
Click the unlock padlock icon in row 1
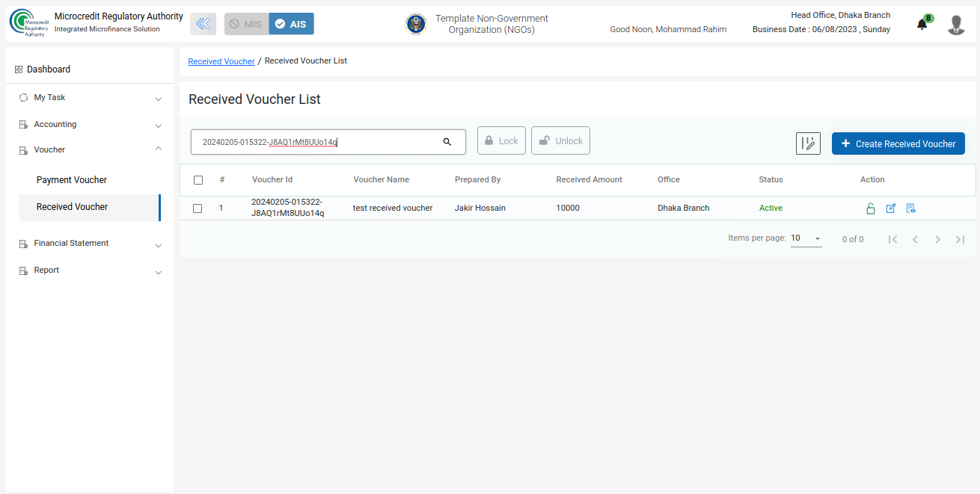(871, 209)
